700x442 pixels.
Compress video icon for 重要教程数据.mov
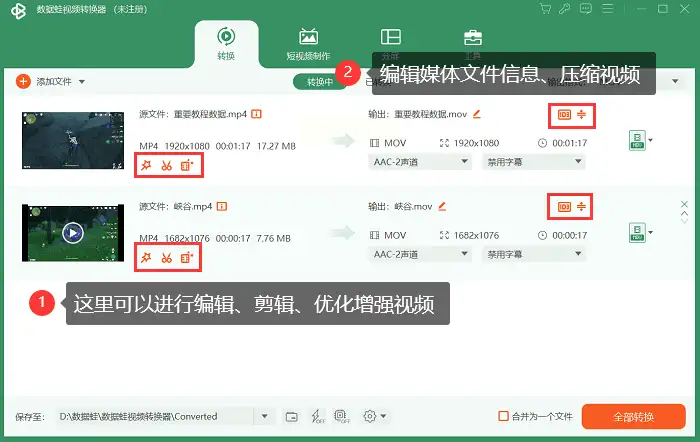[581, 115]
